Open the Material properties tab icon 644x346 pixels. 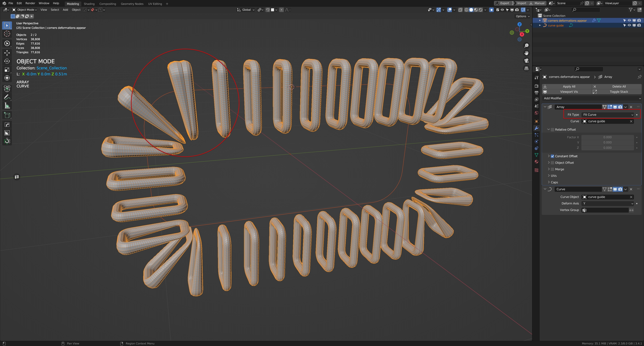point(536,162)
